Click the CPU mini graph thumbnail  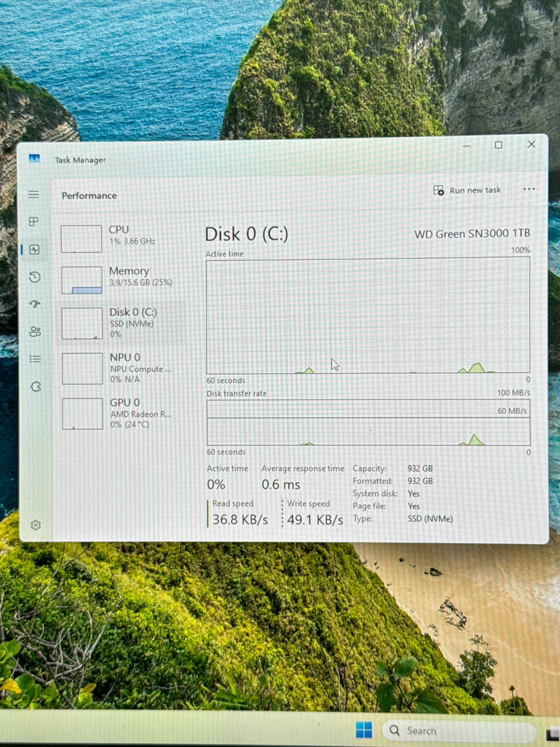click(81, 239)
